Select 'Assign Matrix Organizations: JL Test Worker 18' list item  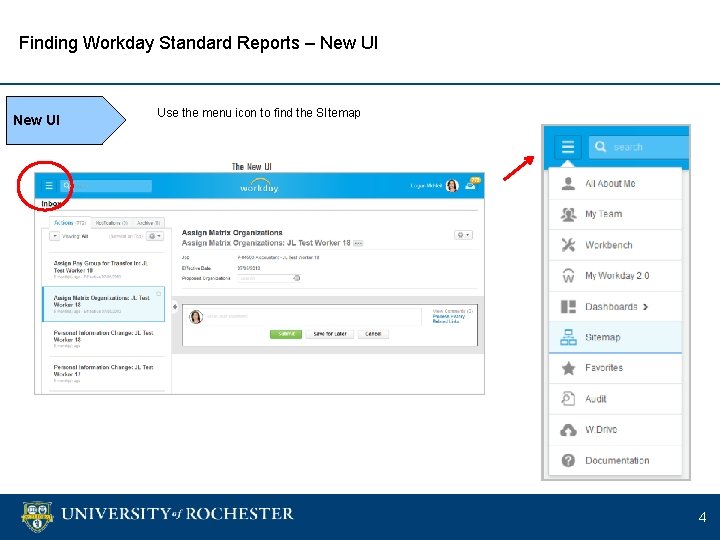point(103,304)
